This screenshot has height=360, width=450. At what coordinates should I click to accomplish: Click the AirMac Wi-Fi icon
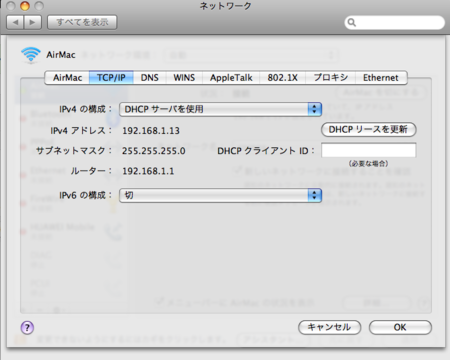click(x=31, y=54)
